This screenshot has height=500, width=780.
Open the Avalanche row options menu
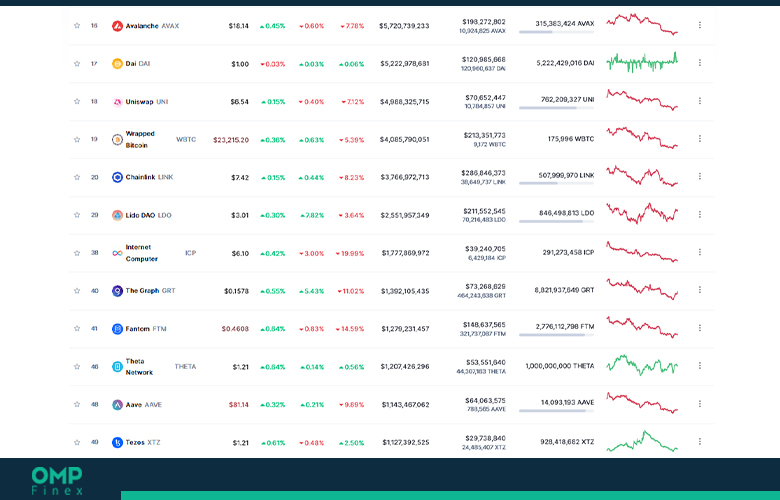699,25
